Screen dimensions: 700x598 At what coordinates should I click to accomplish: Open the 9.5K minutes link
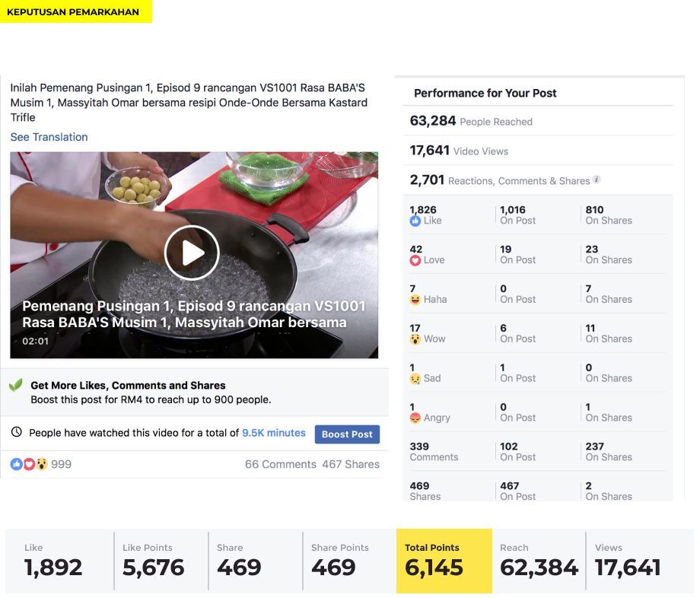[x=274, y=433]
